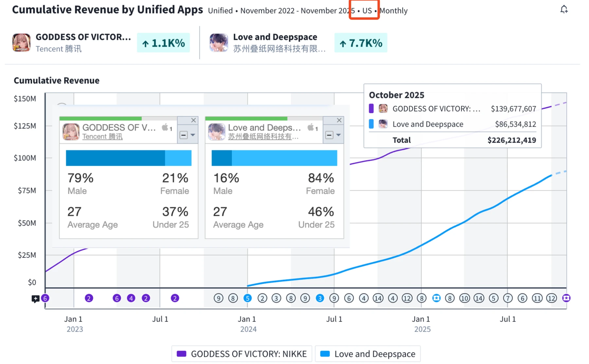Screen dimensions: 589x364
Task: Click Apple icon on Love and Deepspace card
Action: point(311,128)
